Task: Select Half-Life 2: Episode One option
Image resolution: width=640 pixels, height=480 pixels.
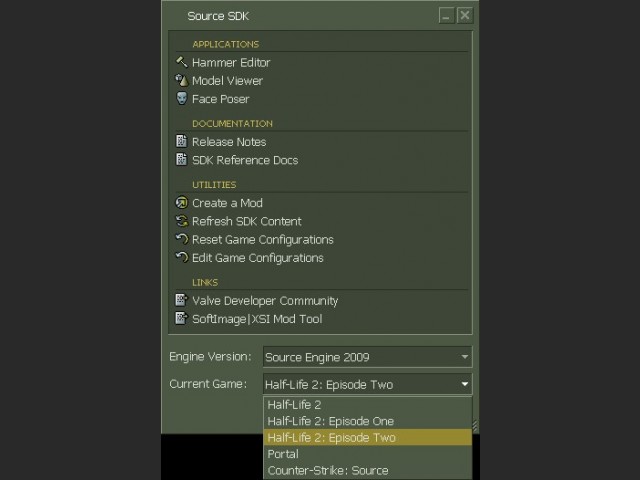Action: click(367, 421)
